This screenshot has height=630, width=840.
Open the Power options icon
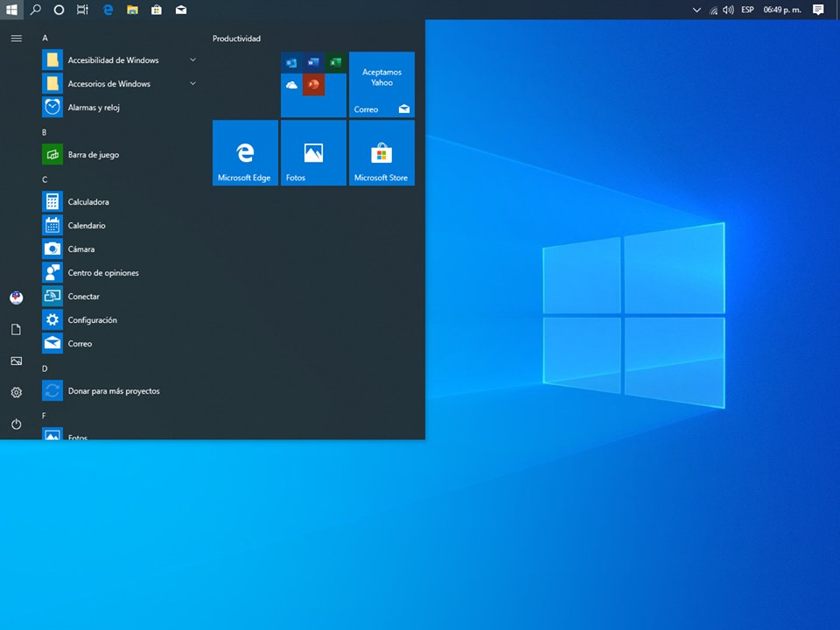16,423
